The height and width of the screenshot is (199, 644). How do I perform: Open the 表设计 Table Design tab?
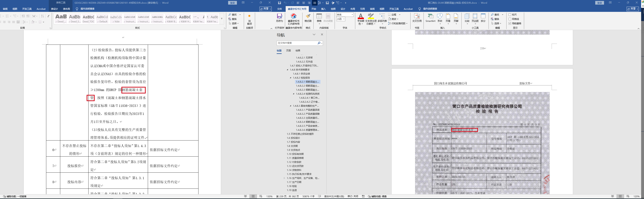click(x=54, y=9)
